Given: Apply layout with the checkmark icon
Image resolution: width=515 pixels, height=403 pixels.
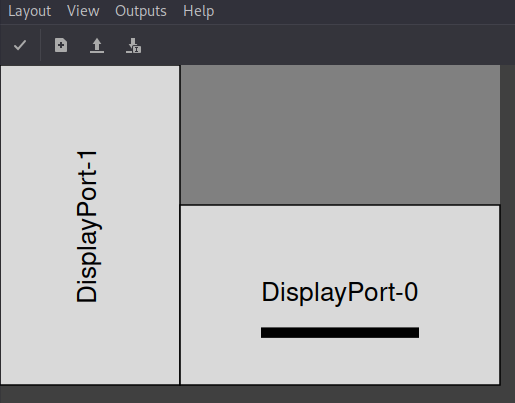Looking at the screenshot, I should point(20,45).
